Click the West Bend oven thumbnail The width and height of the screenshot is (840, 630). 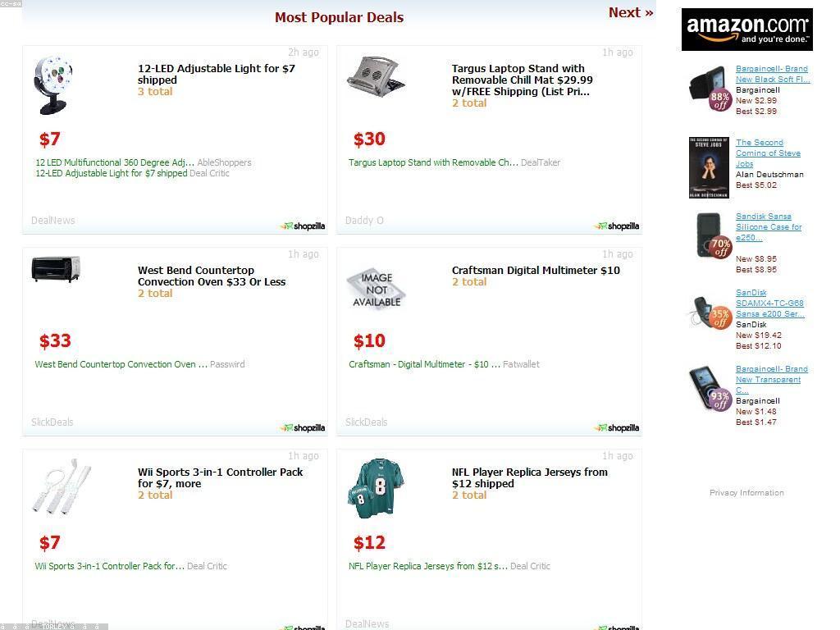click(56, 269)
